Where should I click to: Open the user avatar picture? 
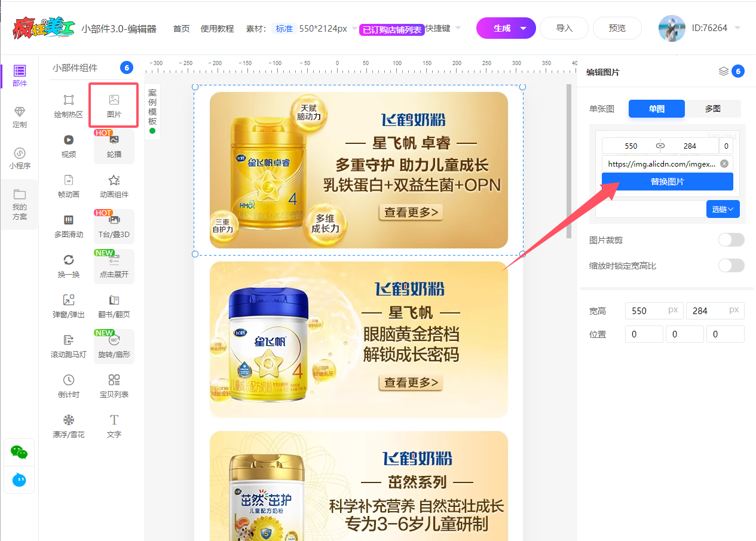[672, 28]
